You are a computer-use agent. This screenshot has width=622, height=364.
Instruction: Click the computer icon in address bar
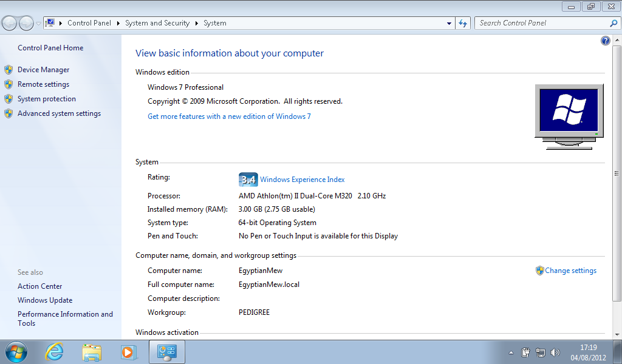pyautogui.click(x=50, y=23)
